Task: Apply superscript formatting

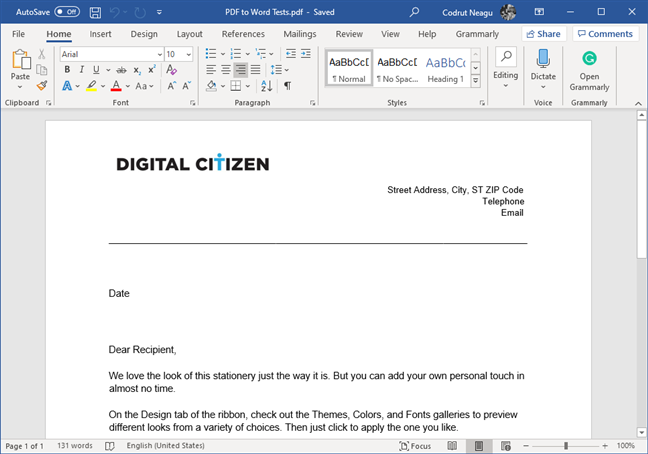Action: point(152,69)
